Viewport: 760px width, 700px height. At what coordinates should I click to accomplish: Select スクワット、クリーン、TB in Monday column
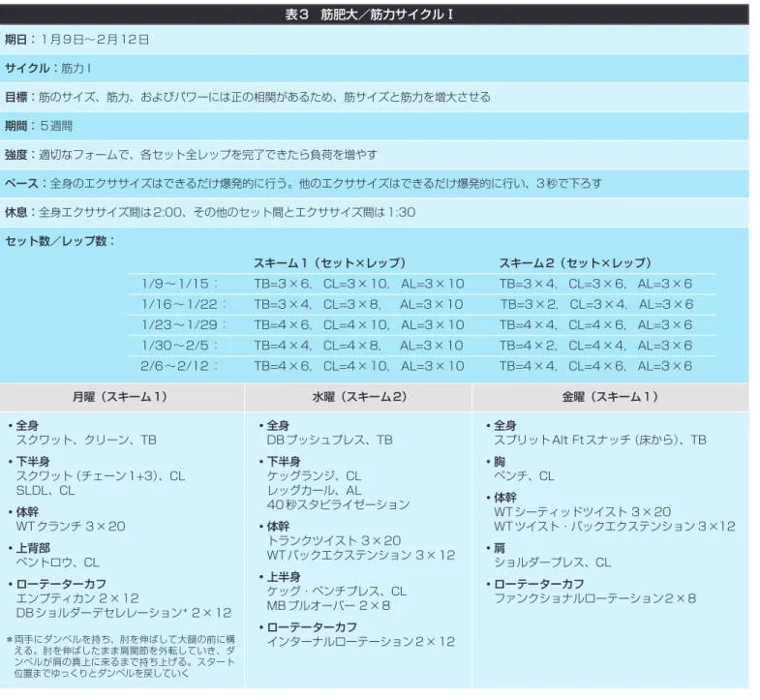(x=86, y=441)
